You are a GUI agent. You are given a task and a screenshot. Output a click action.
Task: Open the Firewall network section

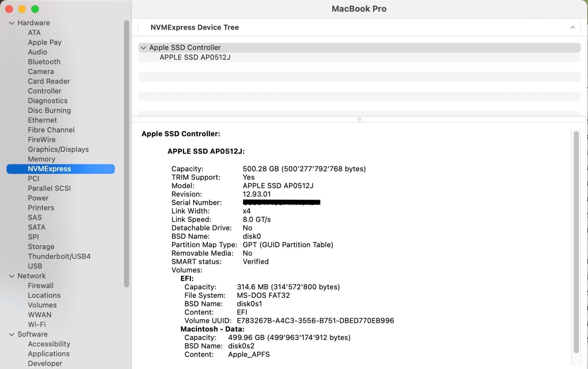(41, 286)
